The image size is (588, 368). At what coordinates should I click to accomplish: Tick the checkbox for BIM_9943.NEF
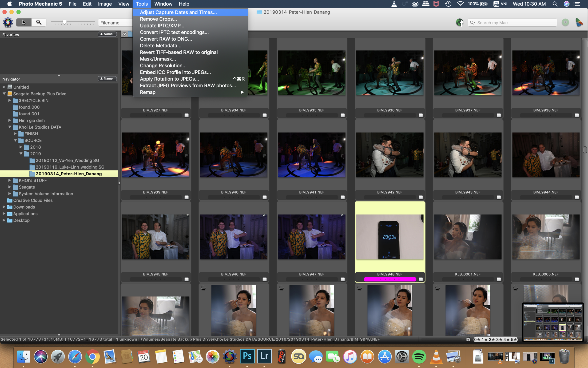coord(499,197)
